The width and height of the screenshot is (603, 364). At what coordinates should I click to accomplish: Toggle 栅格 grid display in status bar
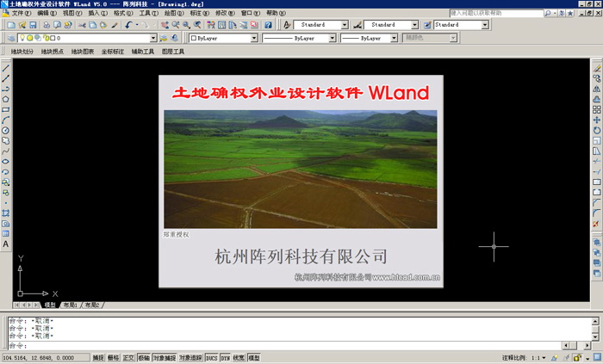coord(113,357)
